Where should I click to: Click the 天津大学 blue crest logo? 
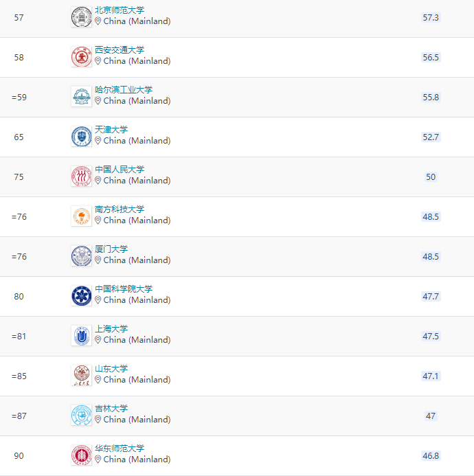click(81, 137)
